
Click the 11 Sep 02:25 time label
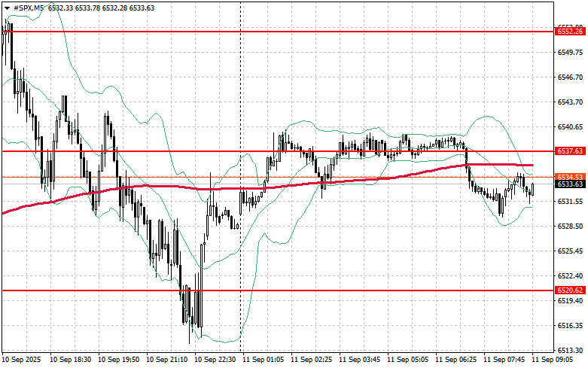click(x=312, y=360)
